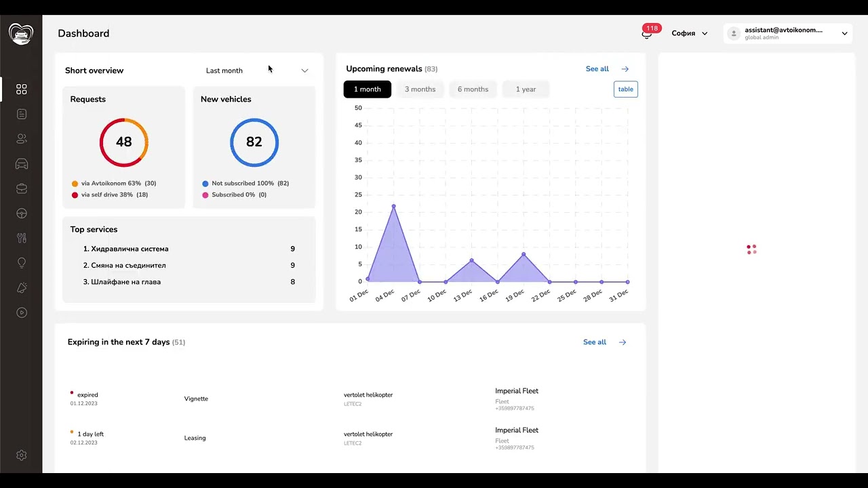
Task: Click the user avatar icon
Action: 734,33
